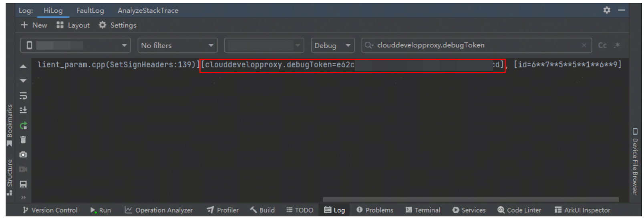Click the horizontal log scrollbar
644x218 pixels.
pos(471,199)
